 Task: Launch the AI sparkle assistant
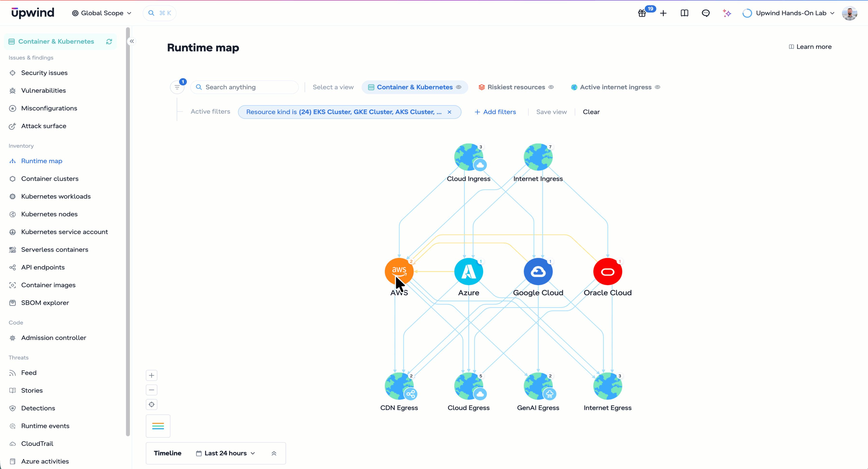click(x=727, y=13)
